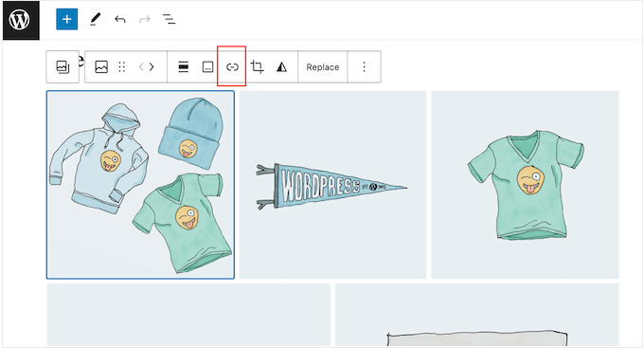Move image forward with right chevron
The height and width of the screenshot is (348, 644).
[152, 67]
